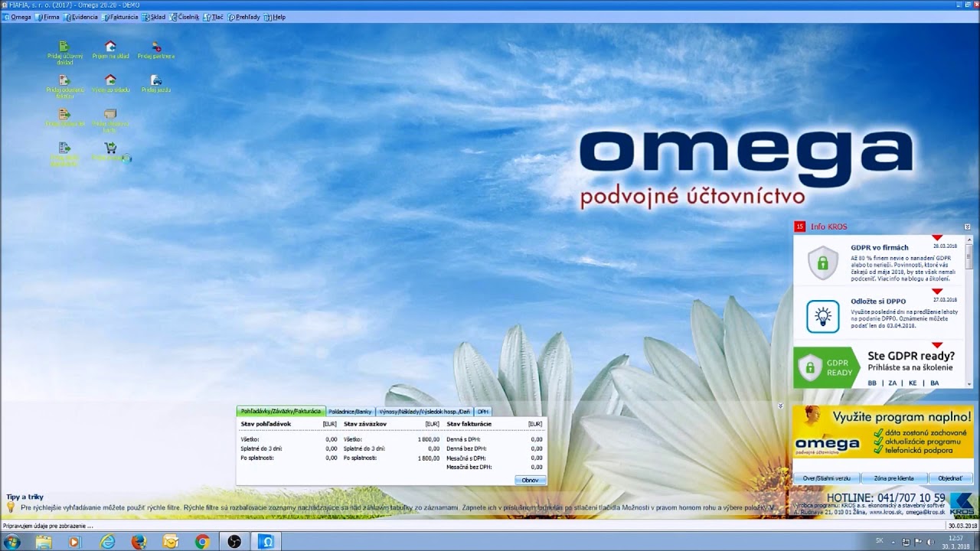Open Pridaj partnera person icon
Viewport: 980px width, 551px height.
156,47
